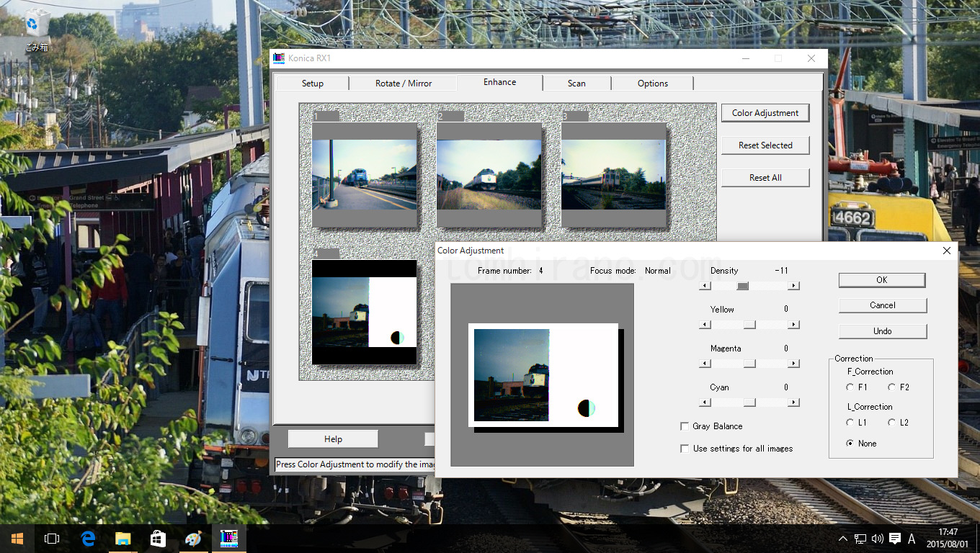
Task: Launch Microsoft Edge from the taskbar
Action: point(88,539)
